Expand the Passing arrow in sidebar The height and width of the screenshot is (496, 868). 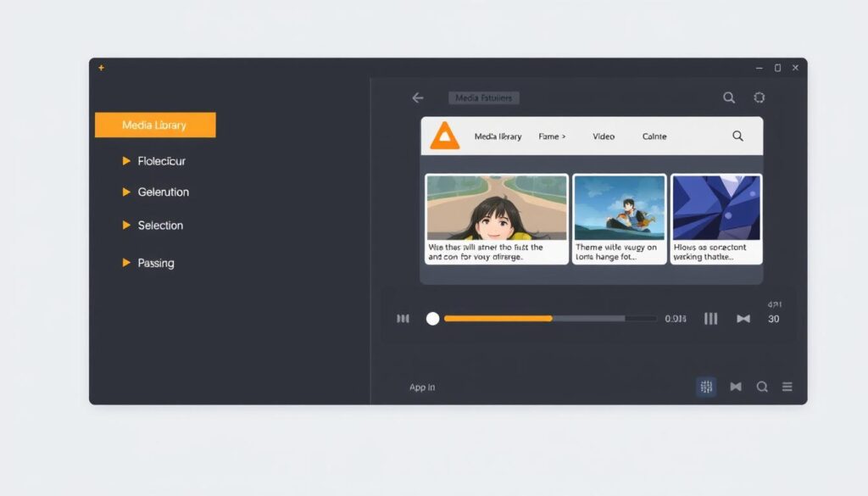[x=126, y=263]
